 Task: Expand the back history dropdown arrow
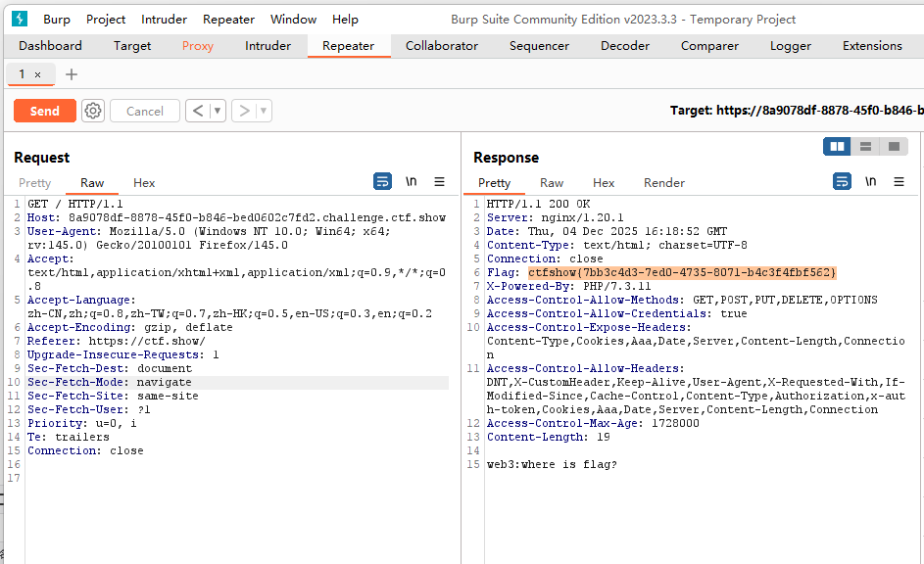[218, 112]
